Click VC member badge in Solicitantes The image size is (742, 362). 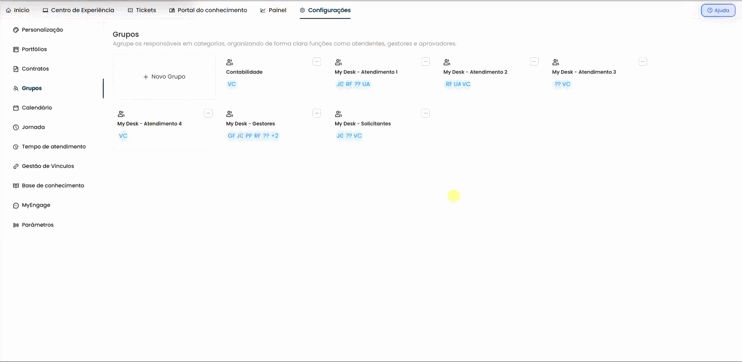coord(358,136)
